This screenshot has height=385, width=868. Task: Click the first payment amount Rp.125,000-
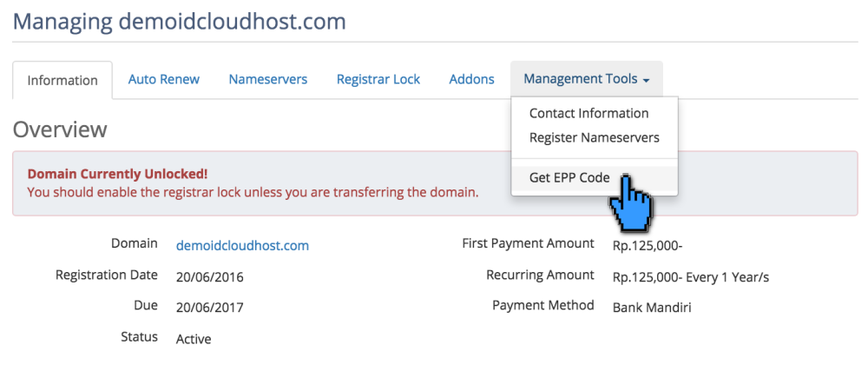648,246
